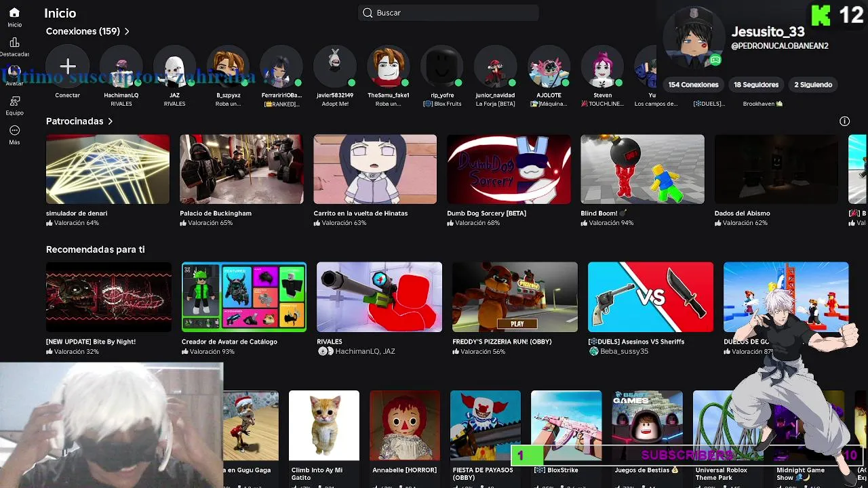Screen dimensions: 868x488
Task: Open Juegos de Bestias game thumbnail
Action: point(647,426)
